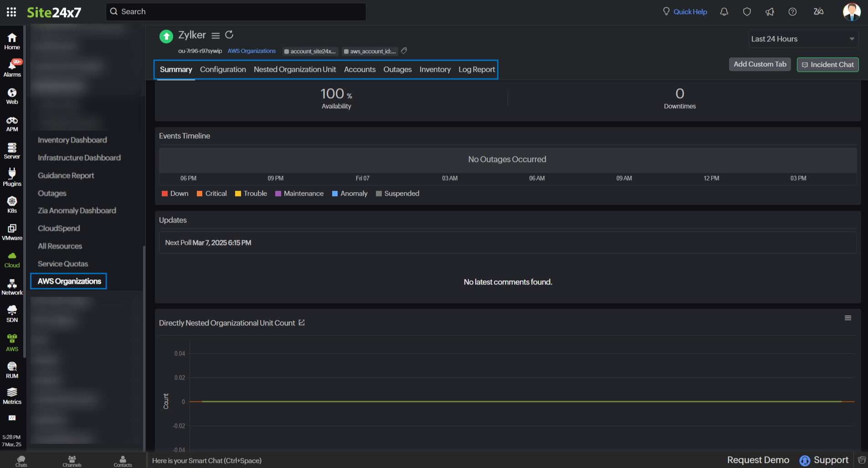Screen dimensions: 868x468
Task: Switch to the Nested Organization Unit tab
Action: [295, 70]
